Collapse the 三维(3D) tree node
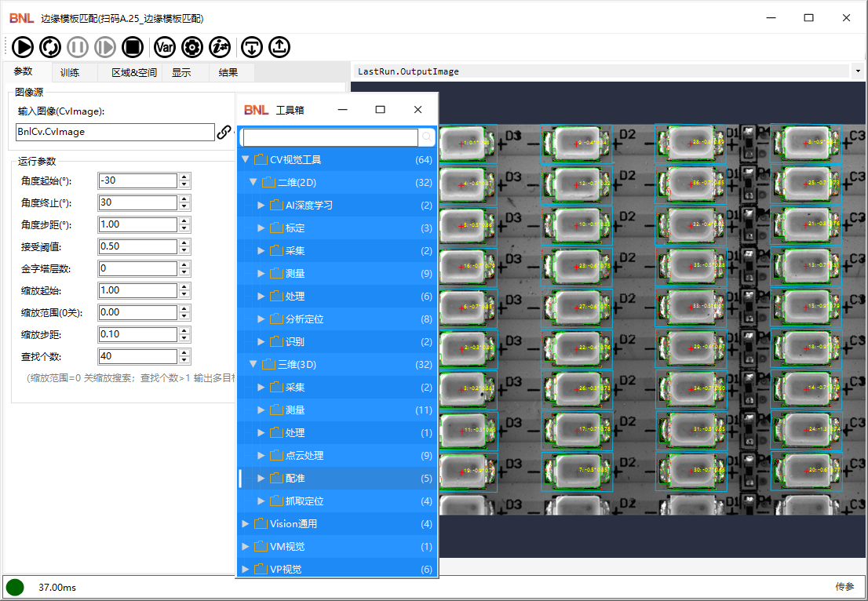 (253, 365)
